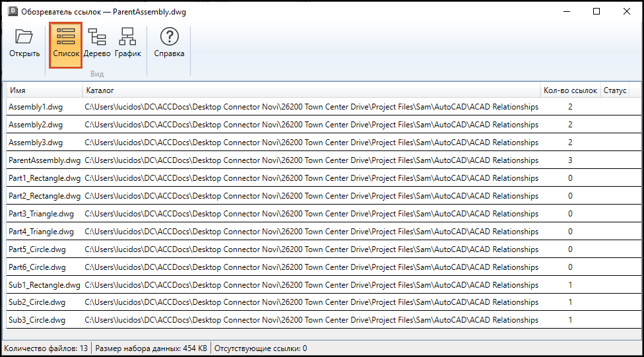This screenshot has width=644, height=357.
Task: Open a file with the Открыть button
Action: pos(24,43)
